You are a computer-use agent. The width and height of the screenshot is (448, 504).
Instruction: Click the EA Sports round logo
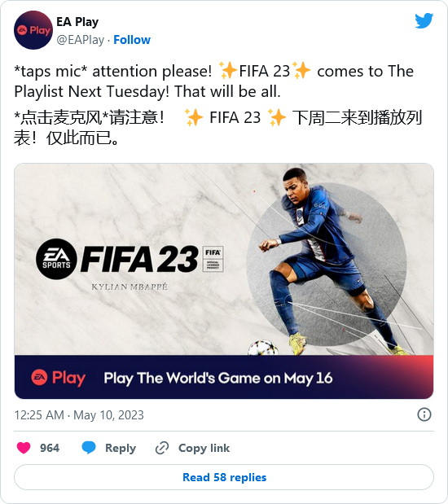(x=56, y=259)
